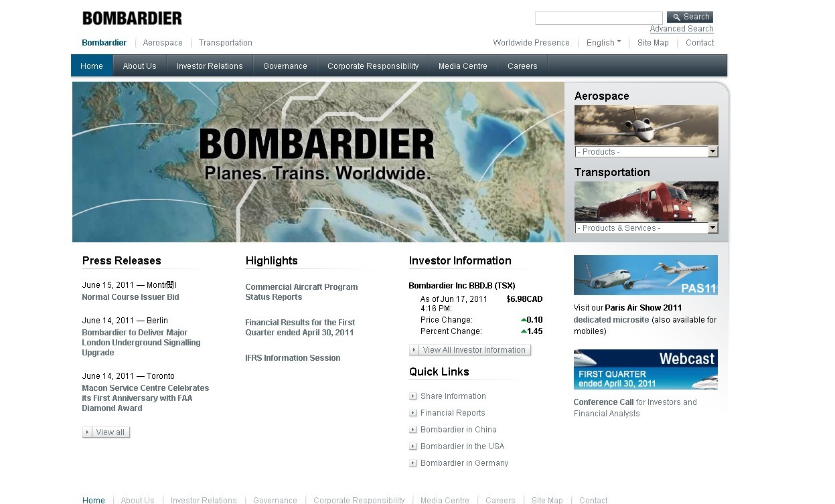
Task: Click the arrow icon beside Bombardier in the USA
Action: (x=413, y=446)
